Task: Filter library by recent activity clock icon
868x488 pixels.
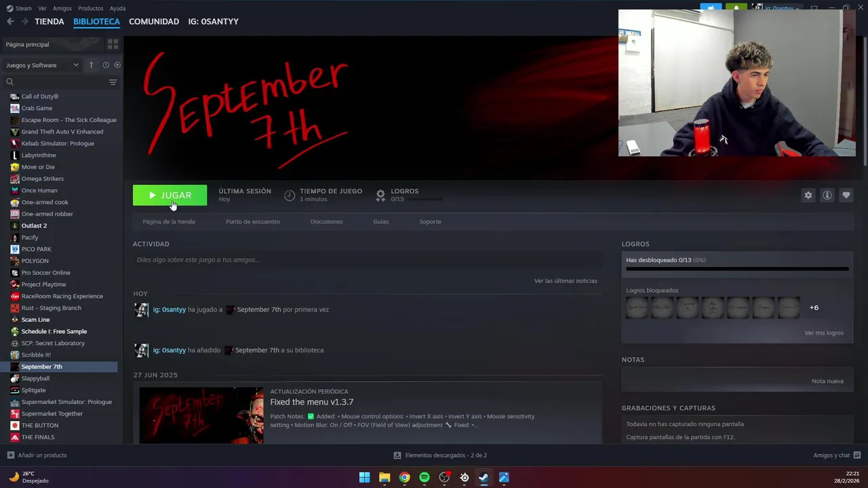Action: point(106,65)
